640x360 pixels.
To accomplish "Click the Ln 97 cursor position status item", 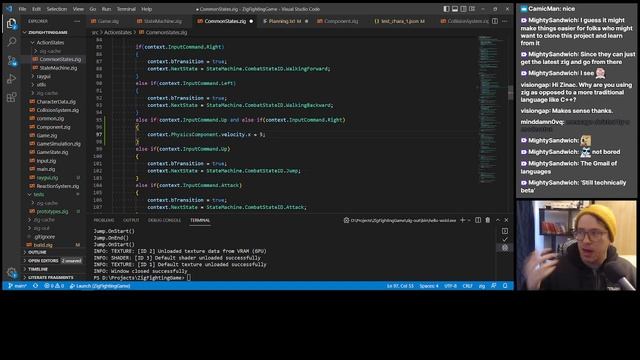I will [400, 286].
